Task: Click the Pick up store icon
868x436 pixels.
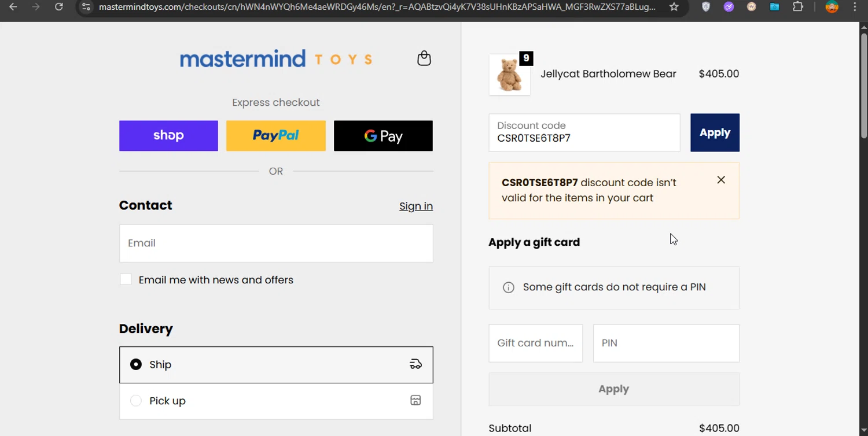Action: click(415, 401)
